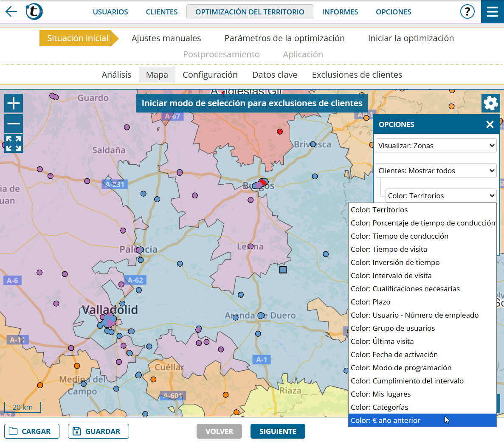Viewport: 504px width, 445px height.
Task: Open the help question mark icon
Action: 467,11
